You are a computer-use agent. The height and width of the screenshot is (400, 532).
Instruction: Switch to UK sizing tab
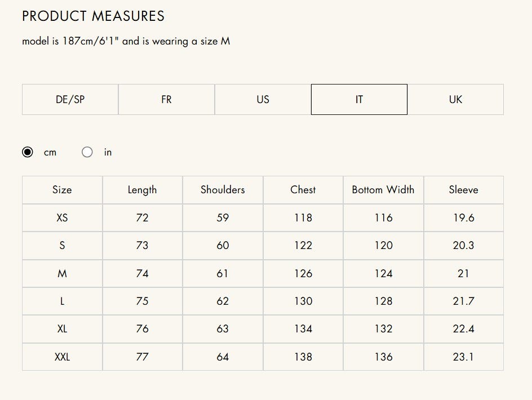tap(455, 99)
